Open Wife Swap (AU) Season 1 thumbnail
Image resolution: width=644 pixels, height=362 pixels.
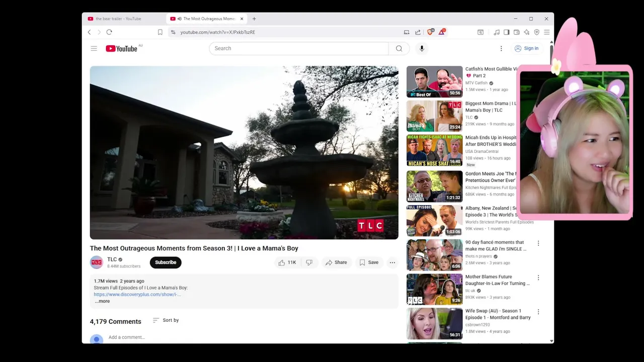[434, 323]
